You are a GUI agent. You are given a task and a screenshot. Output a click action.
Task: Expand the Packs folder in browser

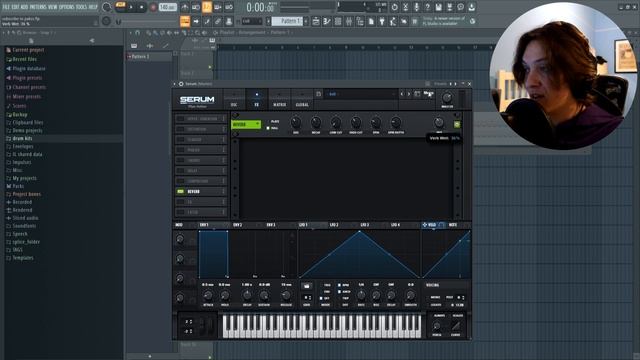pos(18,186)
